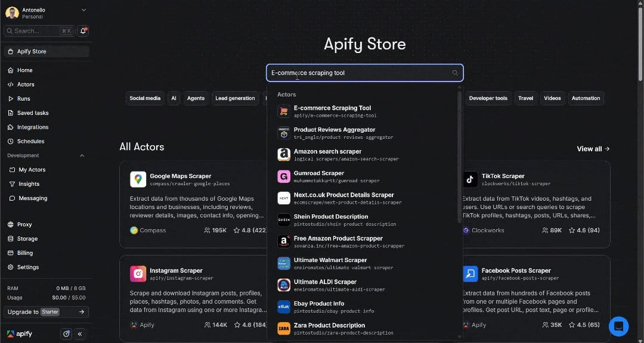The width and height of the screenshot is (644, 343).
Task: Click the Compass author icon
Action: [134, 230]
